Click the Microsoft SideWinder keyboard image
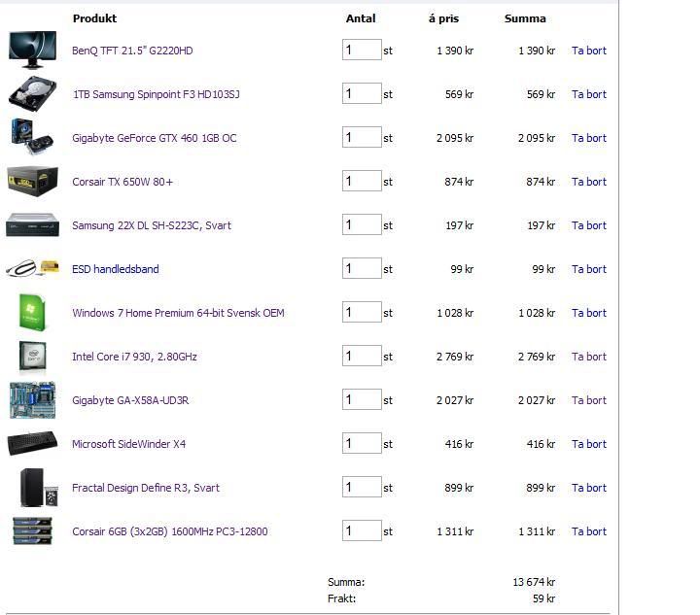This screenshot has height=615, width=700. coord(32,444)
